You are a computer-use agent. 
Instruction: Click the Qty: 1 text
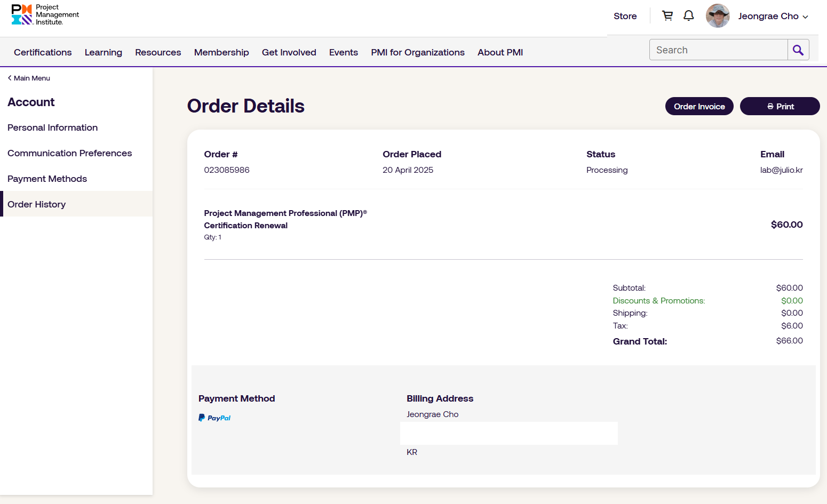pos(212,237)
